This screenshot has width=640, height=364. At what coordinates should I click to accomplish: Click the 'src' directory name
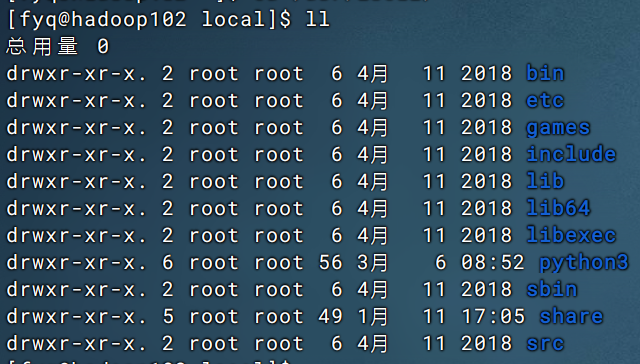click(545, 344)
